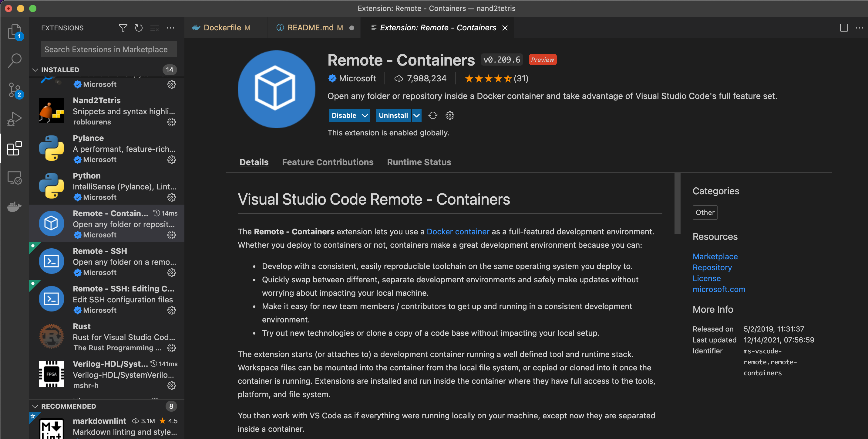The height and width of the screenshot is (439, 868).
Task: Open Remote Explorer in activity bar
Action: point(14,177)
